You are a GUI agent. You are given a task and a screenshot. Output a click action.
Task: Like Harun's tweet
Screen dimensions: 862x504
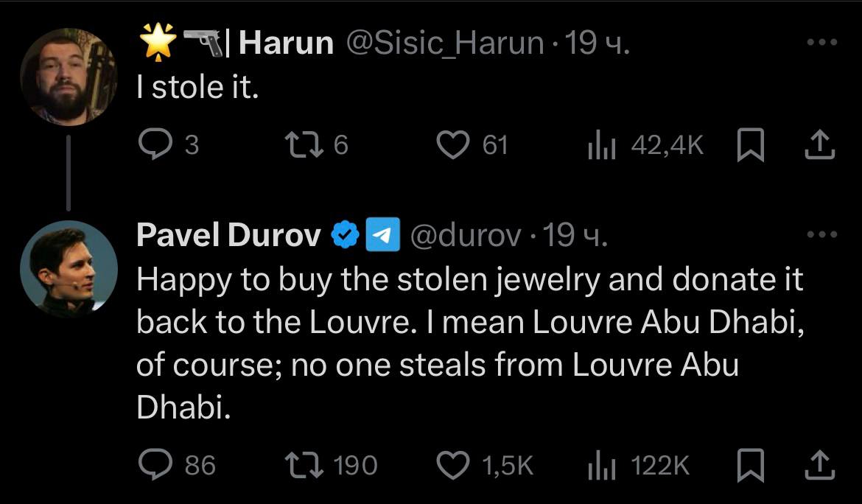[x=453, y=145]
